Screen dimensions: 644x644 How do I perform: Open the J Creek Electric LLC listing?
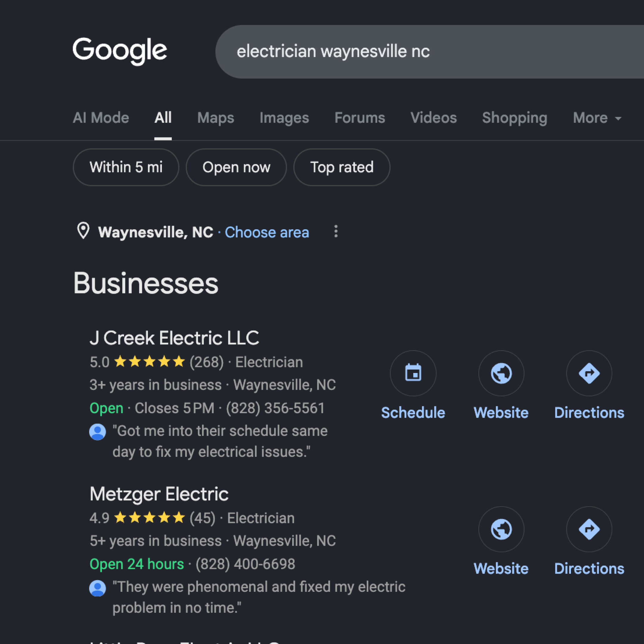pyautogui.click(x=174, y=338)
